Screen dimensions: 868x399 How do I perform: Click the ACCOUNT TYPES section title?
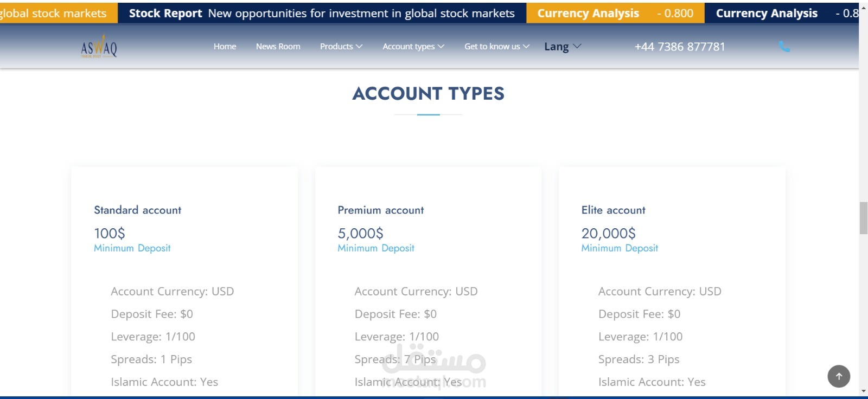pyautogui.click(x=429, y=94)
